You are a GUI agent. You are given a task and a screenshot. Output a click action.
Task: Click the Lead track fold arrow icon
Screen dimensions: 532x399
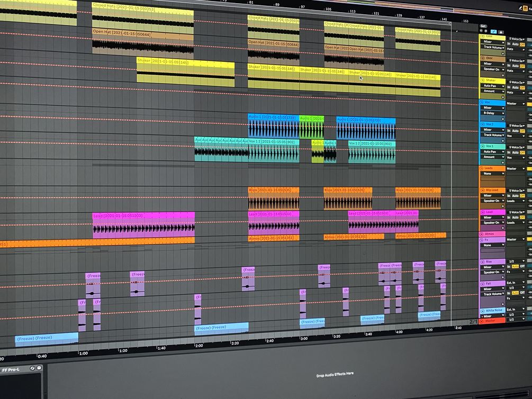pyautogui.click(x=483, y=212)
